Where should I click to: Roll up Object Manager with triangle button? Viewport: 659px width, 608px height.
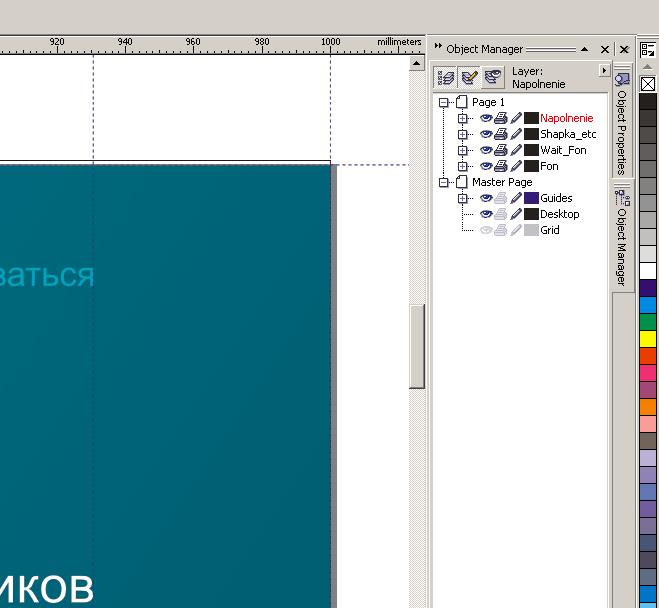coord(584,49)
